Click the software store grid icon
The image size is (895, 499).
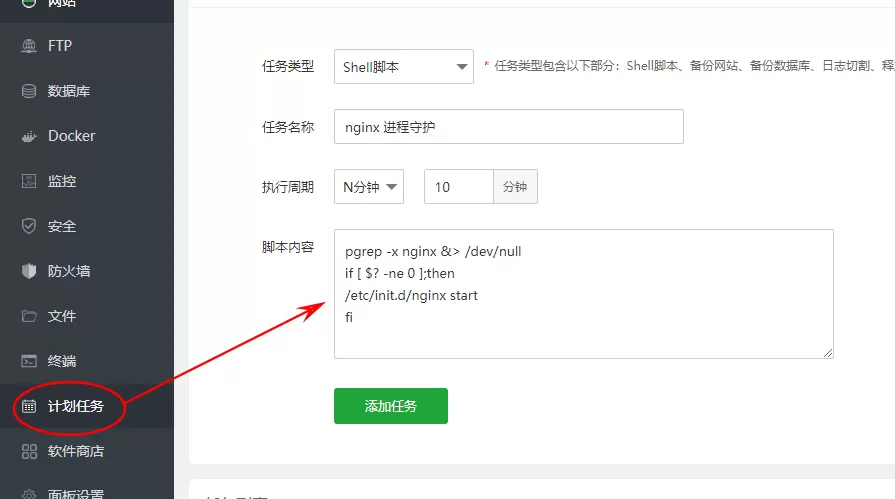pyautogui.click(x=29, y=451)
